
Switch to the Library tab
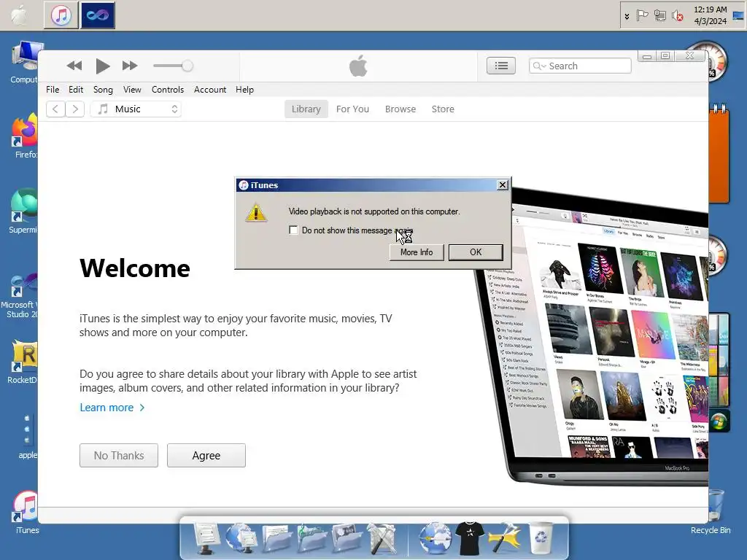pyautogui.click(x=306, y=109)
